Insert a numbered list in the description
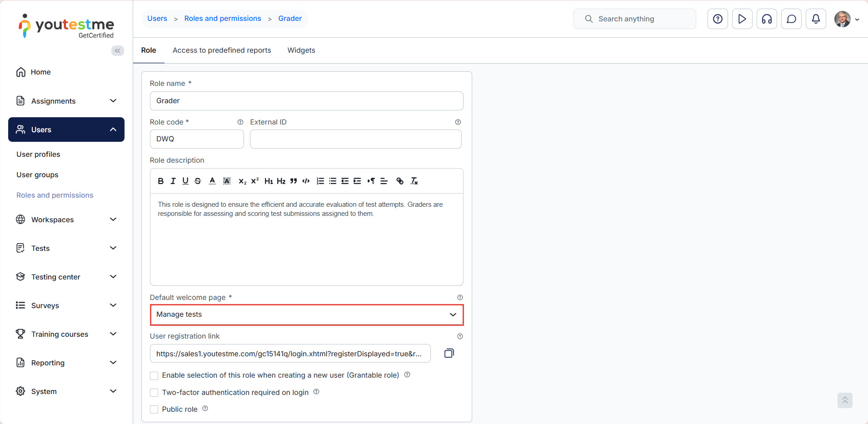 (320, 181)
